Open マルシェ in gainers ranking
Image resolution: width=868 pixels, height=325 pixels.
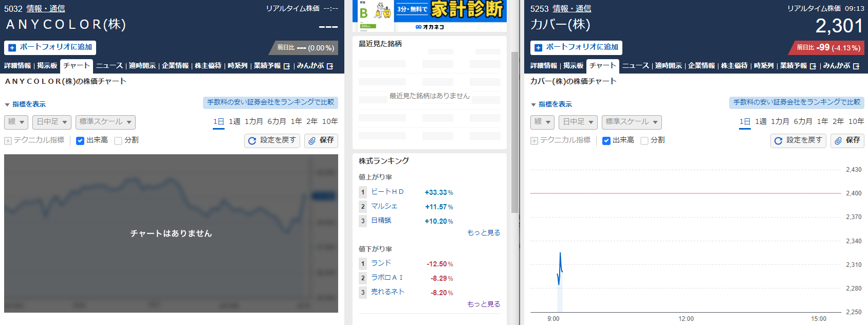coord(384,206)
